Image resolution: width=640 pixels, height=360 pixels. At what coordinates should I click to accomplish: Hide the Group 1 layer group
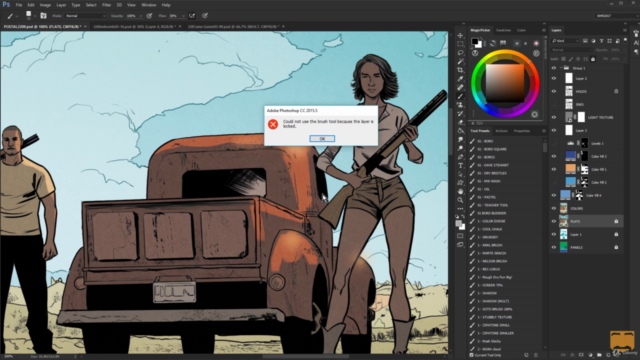[x=554, y=68]
